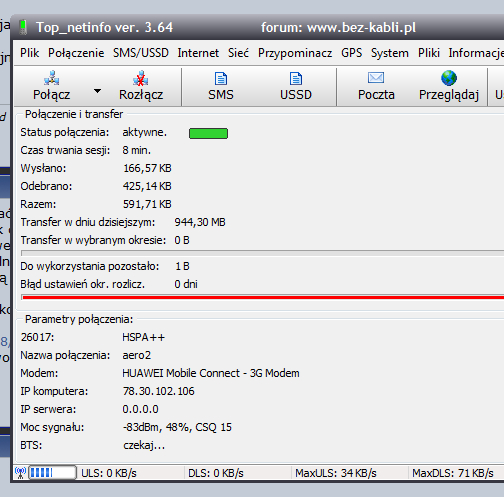
Task: Open the Internet menu
Action: point(198,53)
